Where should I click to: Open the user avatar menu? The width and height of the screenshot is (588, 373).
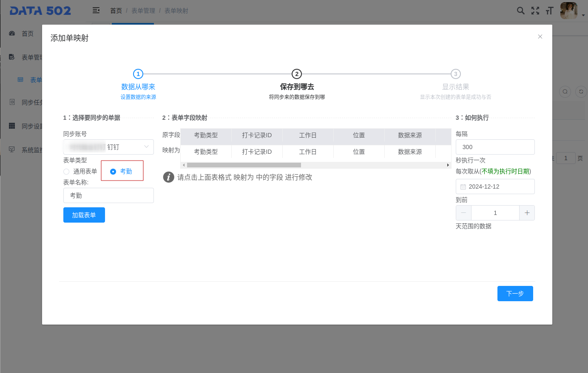(569, 11)
